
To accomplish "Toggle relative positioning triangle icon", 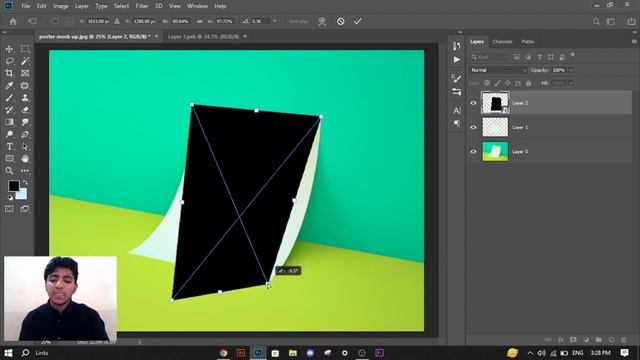I will tap(117, 21).
